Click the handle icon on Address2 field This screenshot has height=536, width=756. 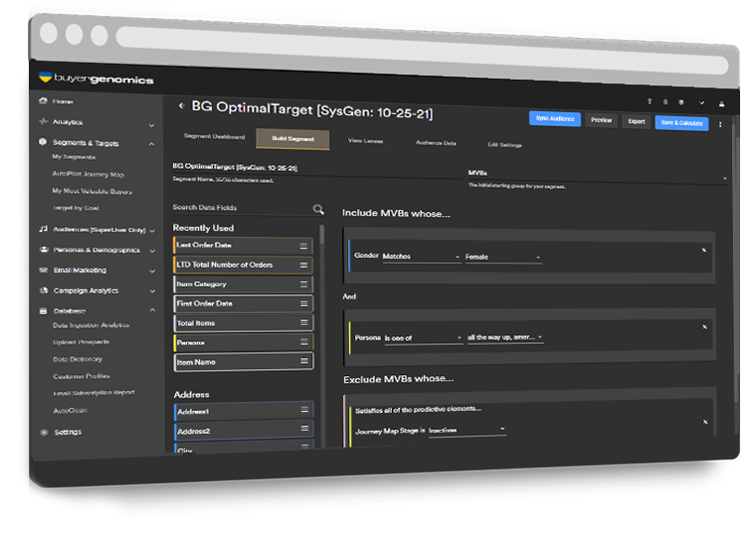point(304,428)
